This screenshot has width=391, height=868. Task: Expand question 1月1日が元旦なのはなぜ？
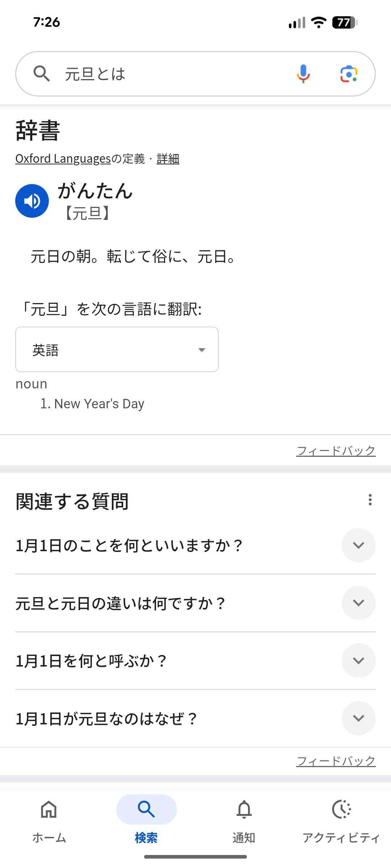tap(358, 718)
